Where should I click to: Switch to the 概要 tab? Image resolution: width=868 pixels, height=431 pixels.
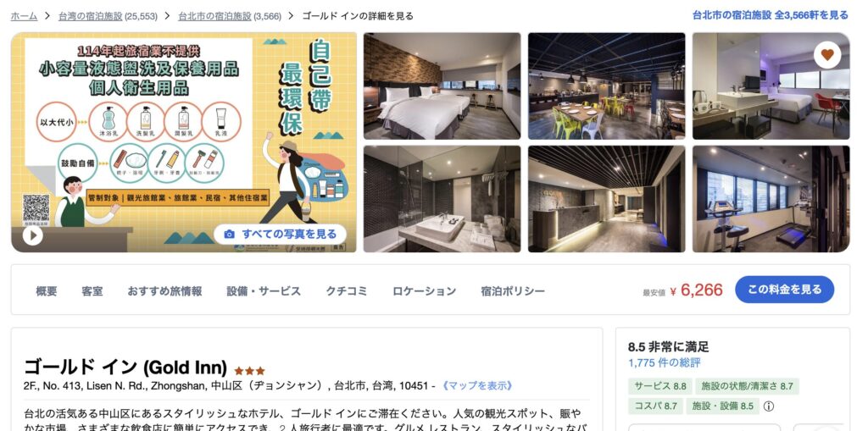pos(47,291)
